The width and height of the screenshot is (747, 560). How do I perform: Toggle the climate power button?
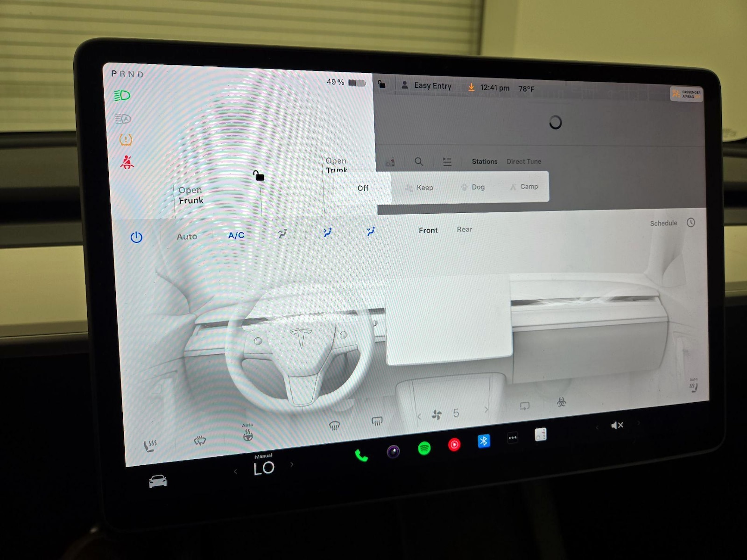tap(136, 237)
